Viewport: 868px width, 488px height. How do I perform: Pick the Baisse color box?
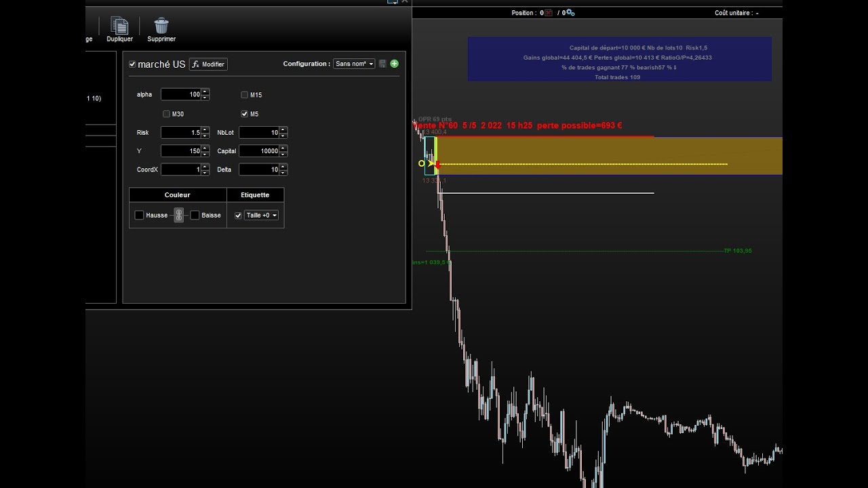click(195, 215)
